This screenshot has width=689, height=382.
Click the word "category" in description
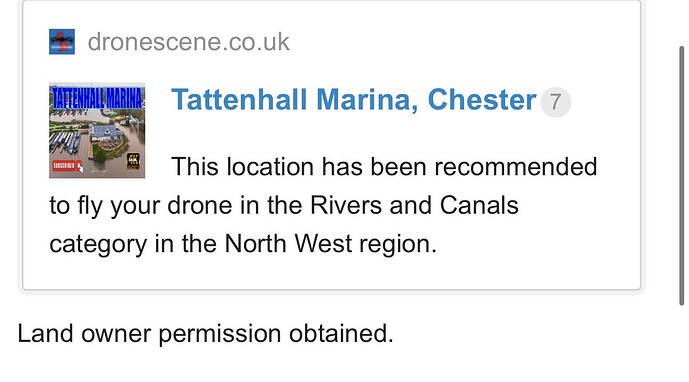[x=98, y=244]
